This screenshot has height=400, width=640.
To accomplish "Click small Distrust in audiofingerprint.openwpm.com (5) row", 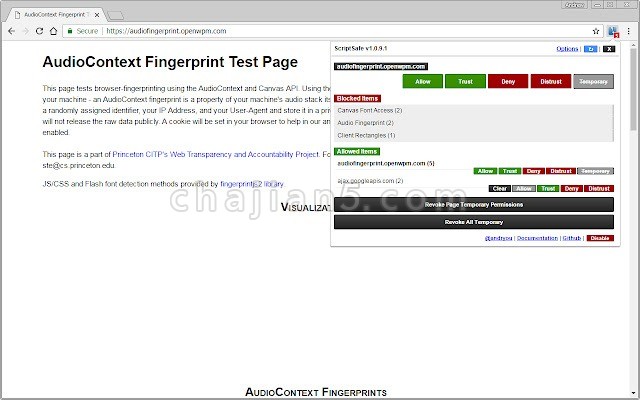I will point(561,171).
